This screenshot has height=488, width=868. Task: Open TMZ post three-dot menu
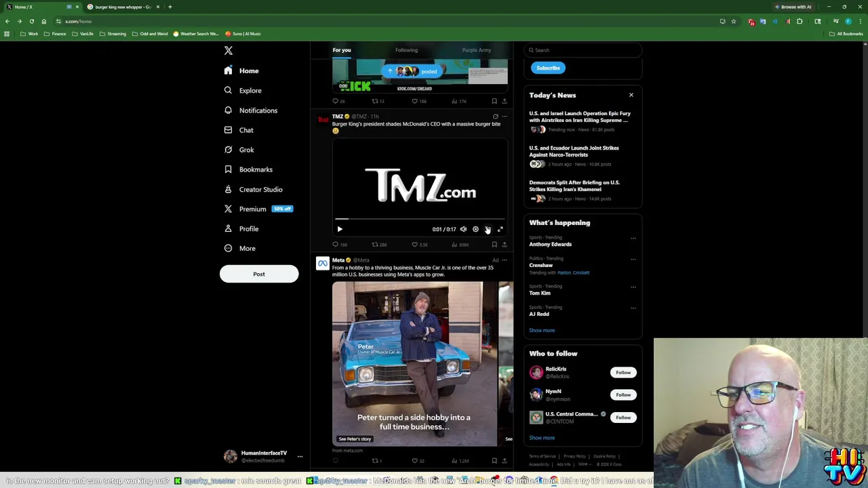pos(504,117)
